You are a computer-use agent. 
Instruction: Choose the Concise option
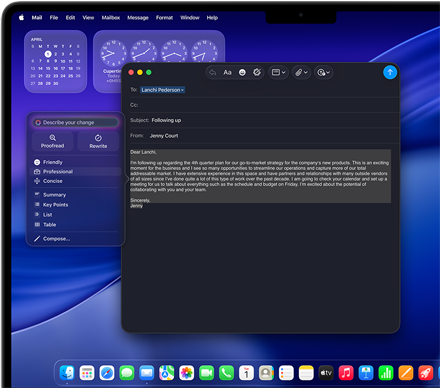coord(76,181)
